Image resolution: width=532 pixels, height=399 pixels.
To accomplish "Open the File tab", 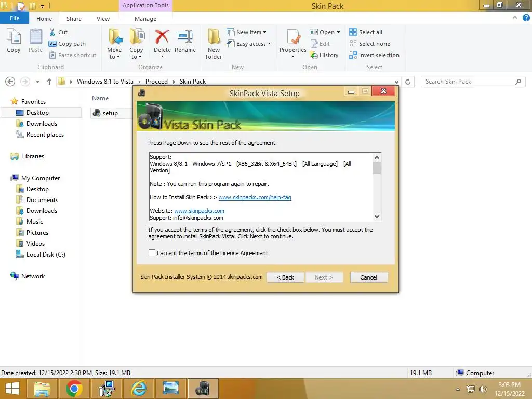I will point(15,18).
